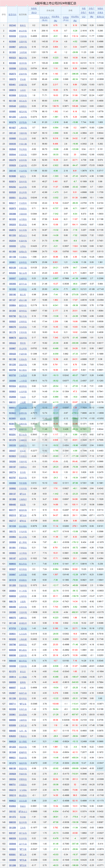Open stock code link 002266
The height and width of the screenshot is (868, 105).
pos(12,31)
